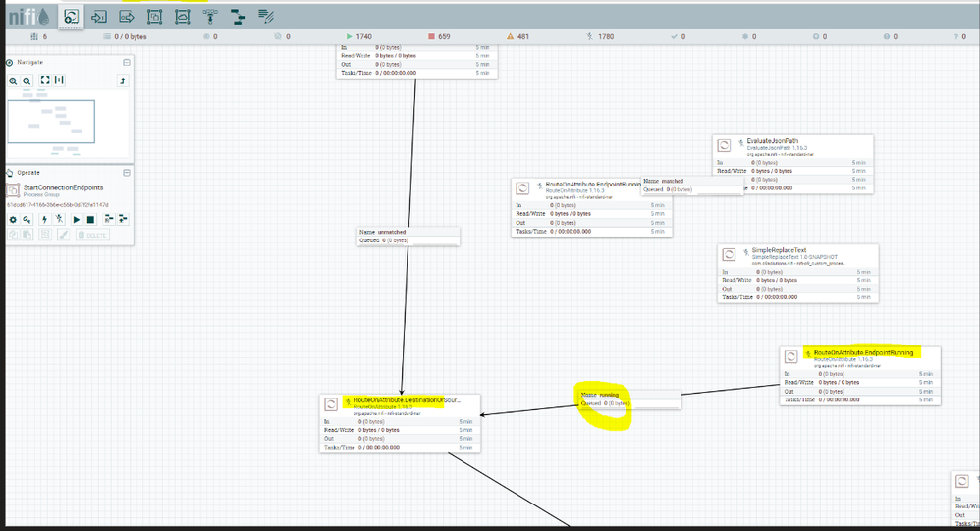
Task: Click the Read/Write row of EvaluateJsonPath
Action: (x=792, y=171)
